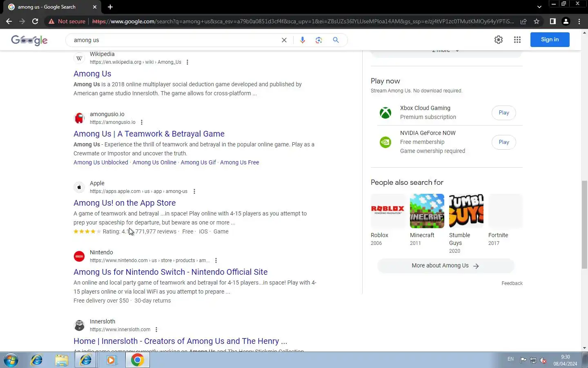Open Among Us Teamwork & Betrayal Game link
588x368 pixels.
[149, 134]
